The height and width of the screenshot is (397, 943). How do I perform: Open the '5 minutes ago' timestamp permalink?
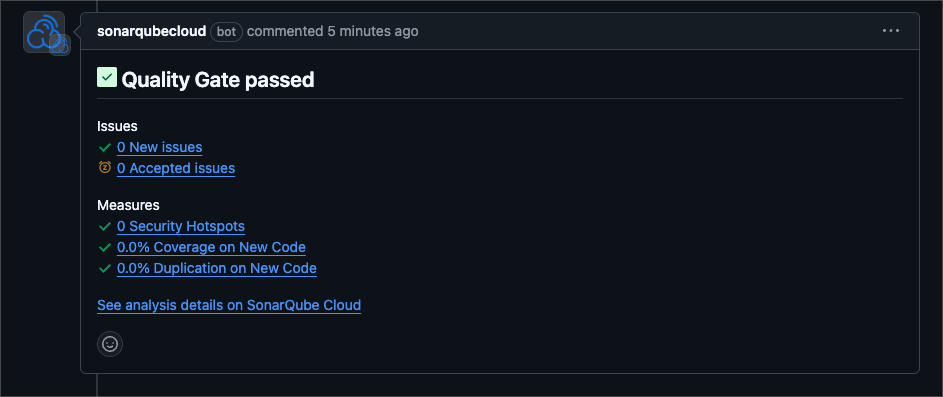[x=372, y=31]
